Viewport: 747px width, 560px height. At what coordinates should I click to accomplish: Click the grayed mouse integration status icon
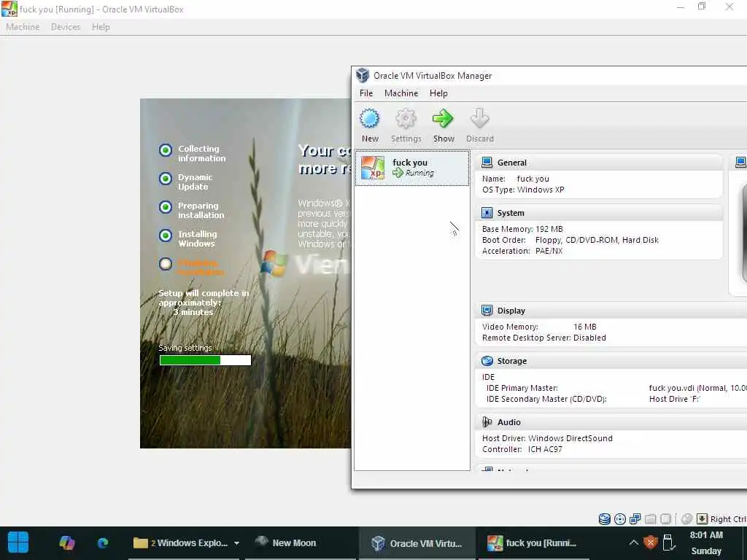[x=686, y=519]
